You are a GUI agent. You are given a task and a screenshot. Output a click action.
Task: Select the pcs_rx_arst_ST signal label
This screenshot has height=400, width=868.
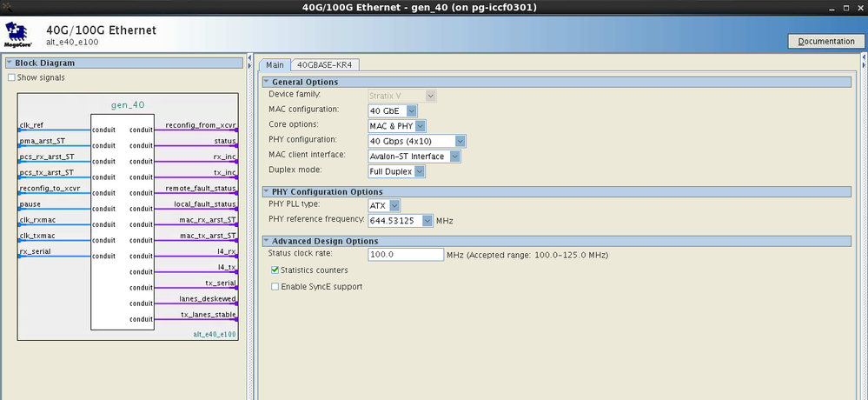47,157
